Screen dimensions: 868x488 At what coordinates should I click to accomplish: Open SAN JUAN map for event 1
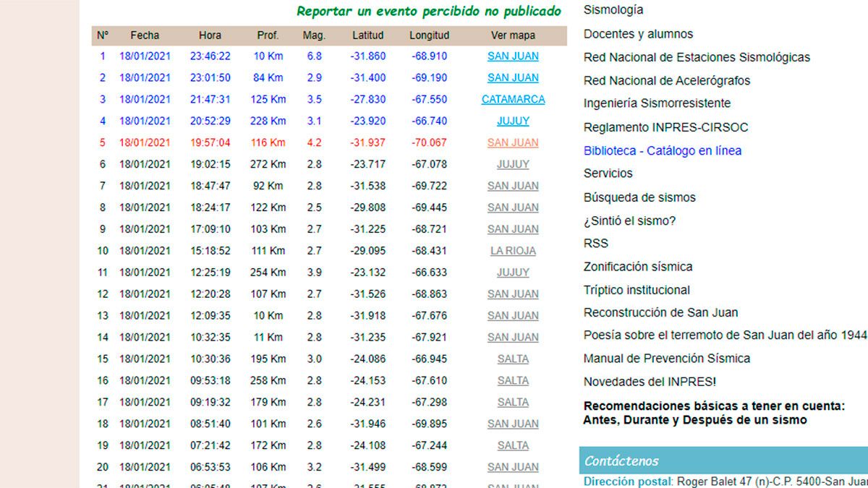click(513, 56)
